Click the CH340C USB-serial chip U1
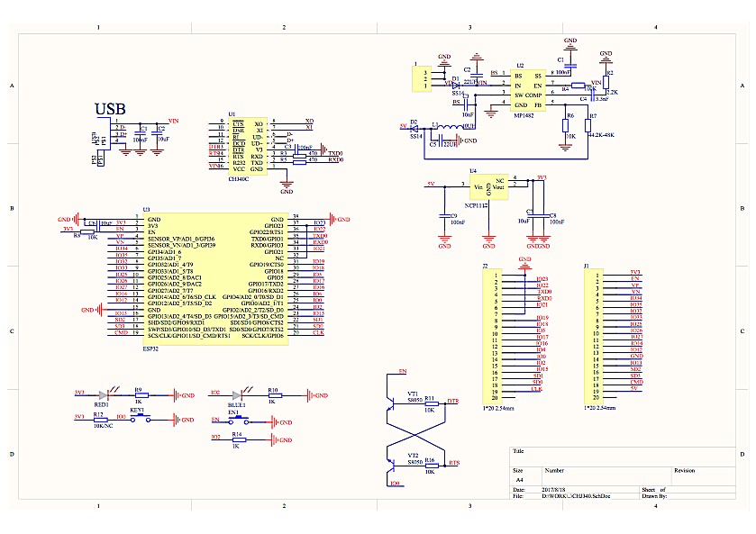 [x=248, y=144]
